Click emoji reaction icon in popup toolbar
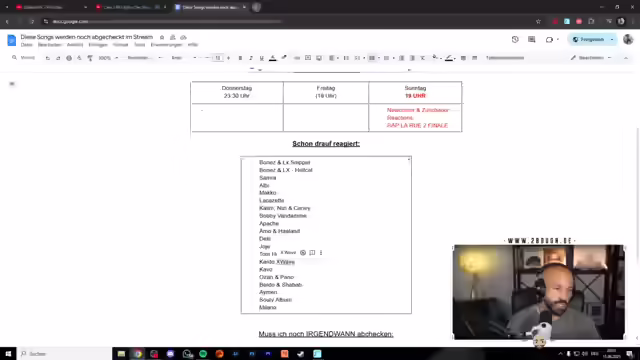The width and height of the screenshot is (640, 360). click(303, 253)
